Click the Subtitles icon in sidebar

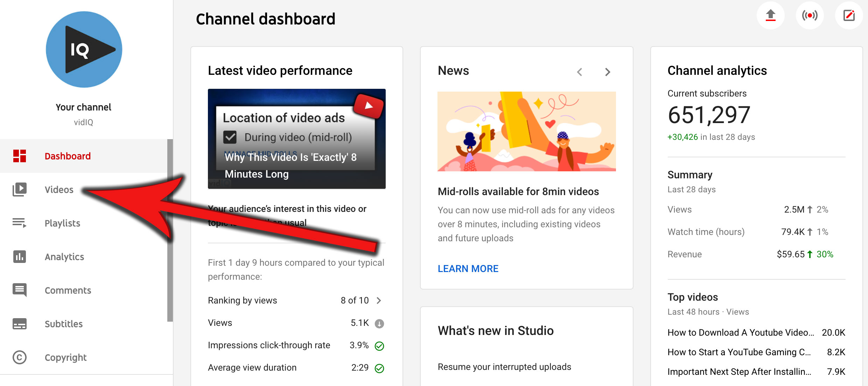tap(20, 324)
